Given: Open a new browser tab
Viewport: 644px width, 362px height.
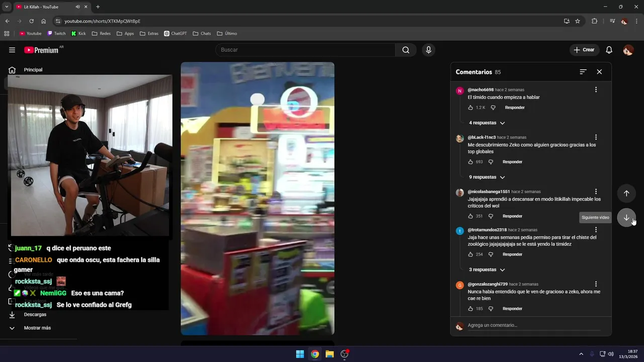Looking at the screenshot, I should pyautogui.click(x=98, y=7).
